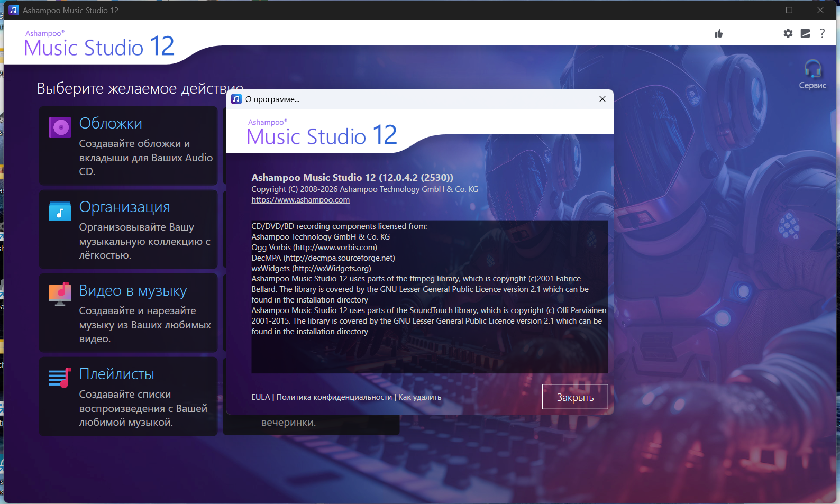
Task: Open help with the question mark icon
Action: (x=822, y=33)
